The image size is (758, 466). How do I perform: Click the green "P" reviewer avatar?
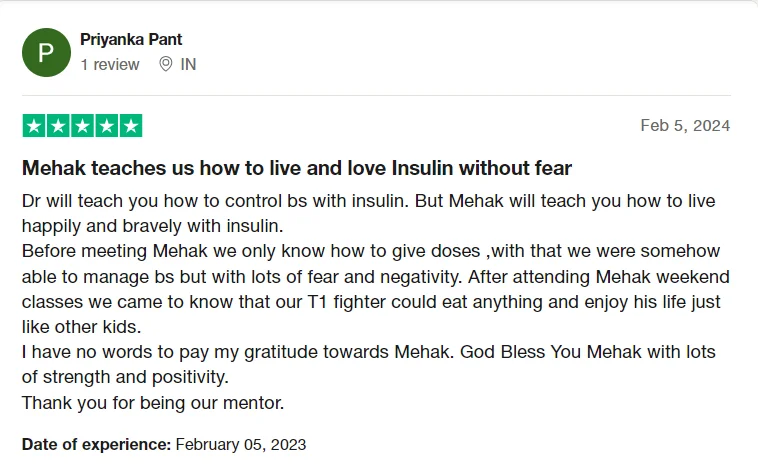pos(46,52)
